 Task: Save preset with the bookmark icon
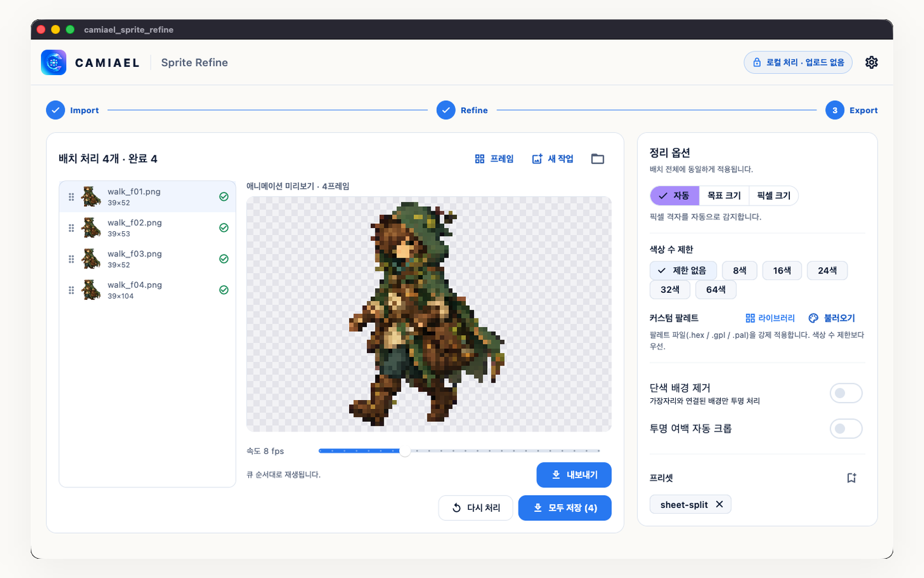[851, 478]
